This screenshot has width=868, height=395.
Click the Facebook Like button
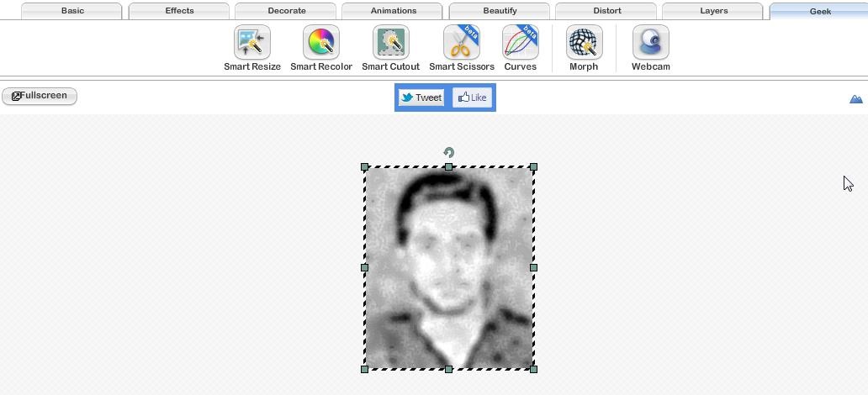pos(472,97)
